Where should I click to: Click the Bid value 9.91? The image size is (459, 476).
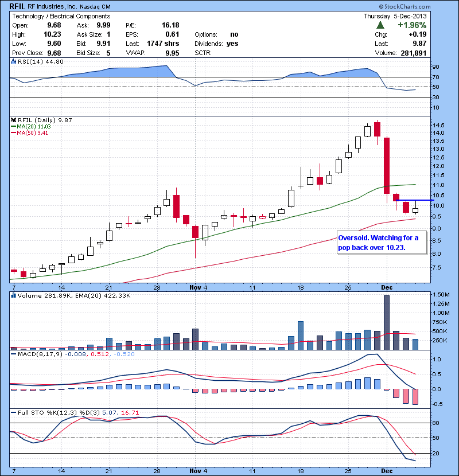[103, 44]
